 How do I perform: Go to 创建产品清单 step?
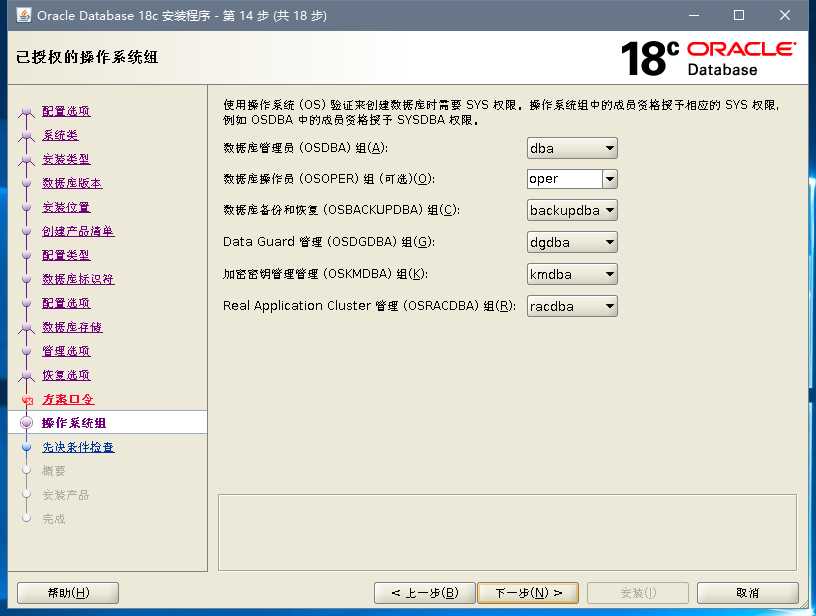[x=78, y=231]
